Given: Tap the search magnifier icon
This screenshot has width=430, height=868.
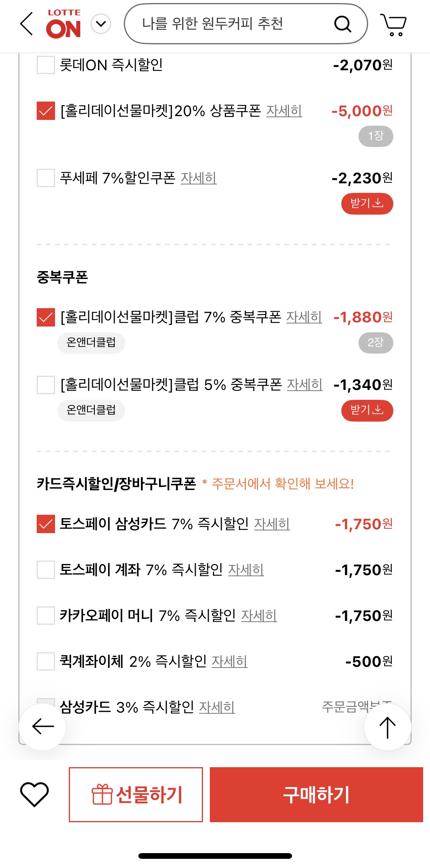Looking at the screenshot, I should coord(342,24).
